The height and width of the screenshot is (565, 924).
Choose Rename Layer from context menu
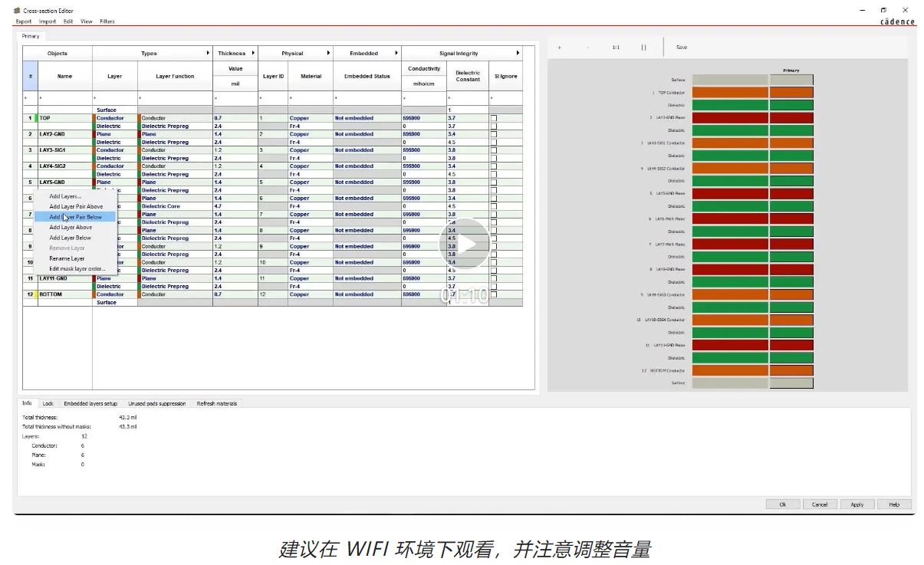tap(75, 258)
